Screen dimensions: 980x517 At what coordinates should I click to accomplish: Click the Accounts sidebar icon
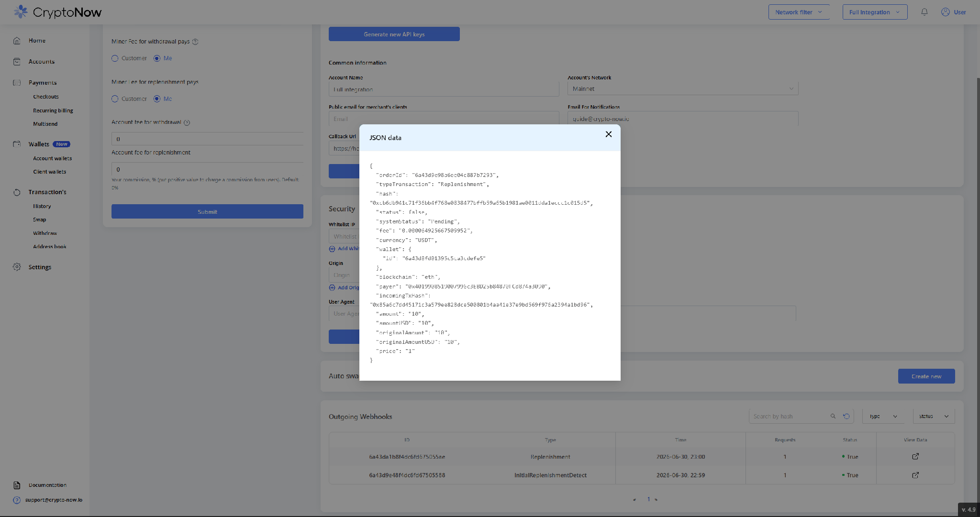(x=17, y=62)
